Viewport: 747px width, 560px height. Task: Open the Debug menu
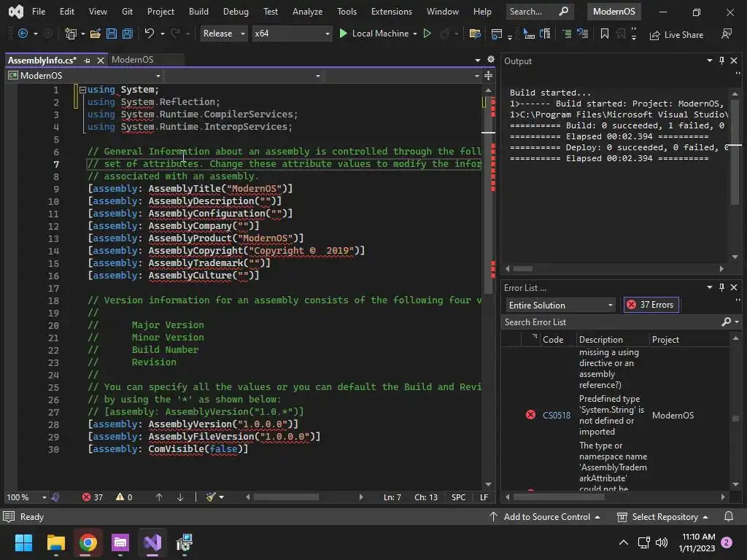point(236,12)
